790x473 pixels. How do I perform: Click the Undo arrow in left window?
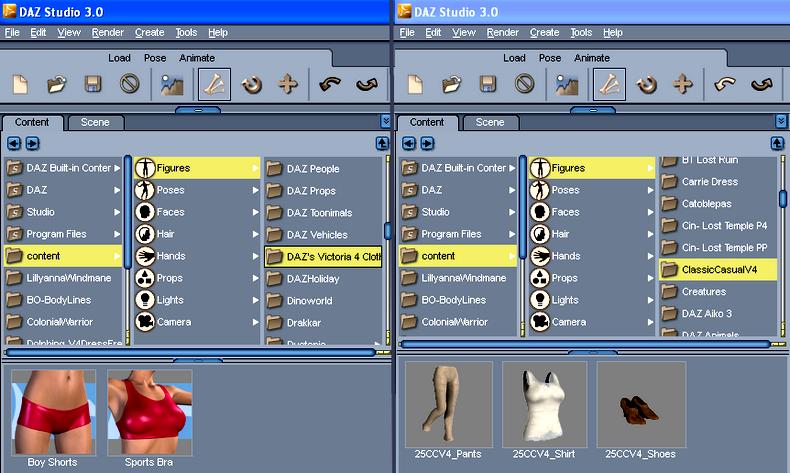point(330,84)
